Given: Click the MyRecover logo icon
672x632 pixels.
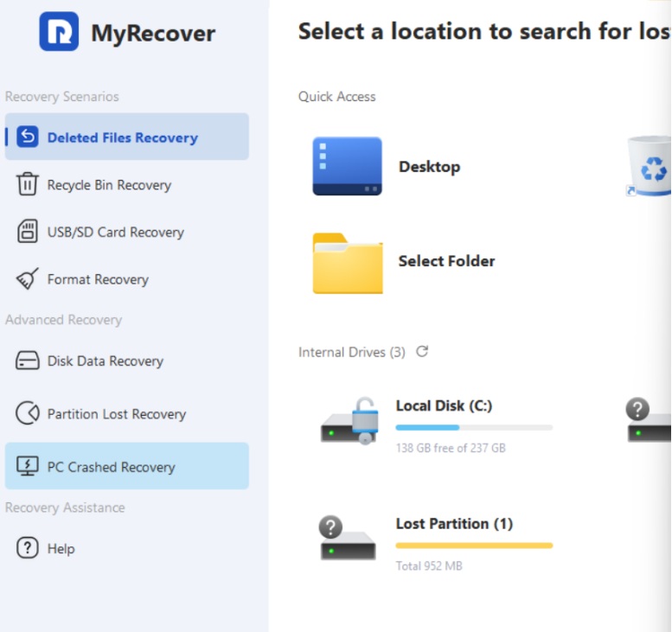Looking at the screenshot, I should click(59, 31).
